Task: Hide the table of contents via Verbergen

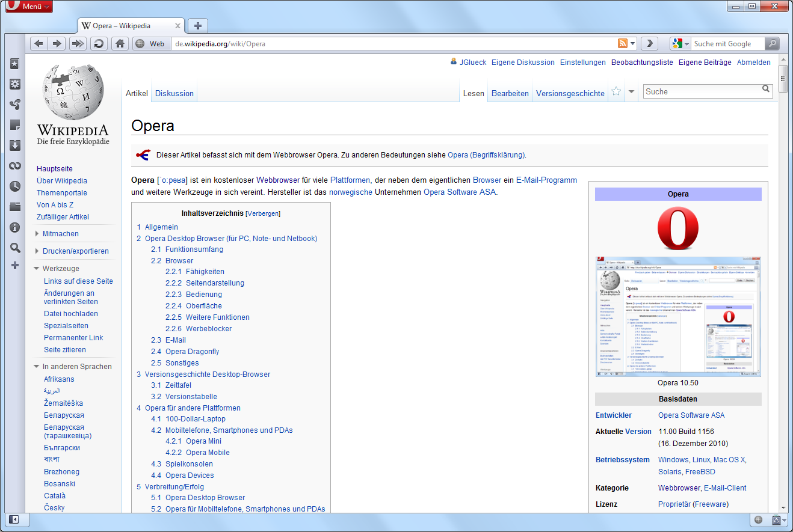Action: (264, 213)
